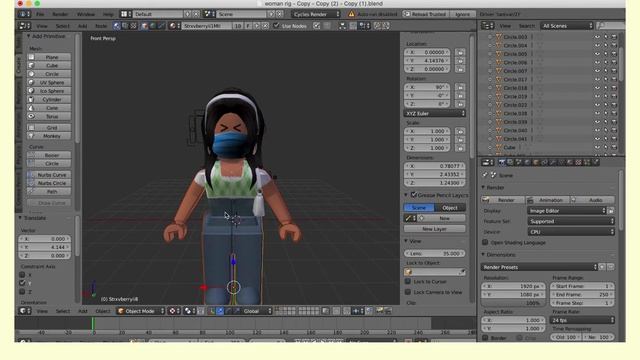Toggle selectability of Circle.005
This screenshot has width=640, height=360.
pyautogui.click(x=606, y=54)
